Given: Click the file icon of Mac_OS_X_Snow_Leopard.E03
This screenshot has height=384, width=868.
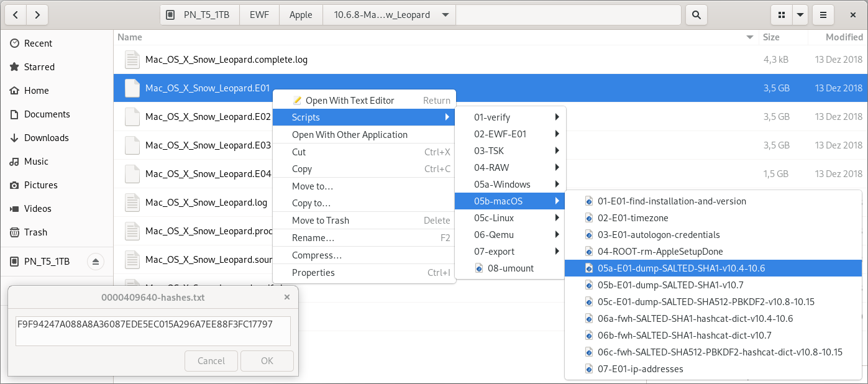Looking at the screenshot, I should coord(132,145).
